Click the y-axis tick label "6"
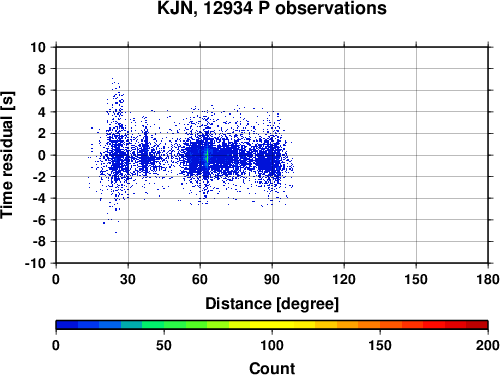Screen dimensions: 500x375 click(x=42, y=90)
